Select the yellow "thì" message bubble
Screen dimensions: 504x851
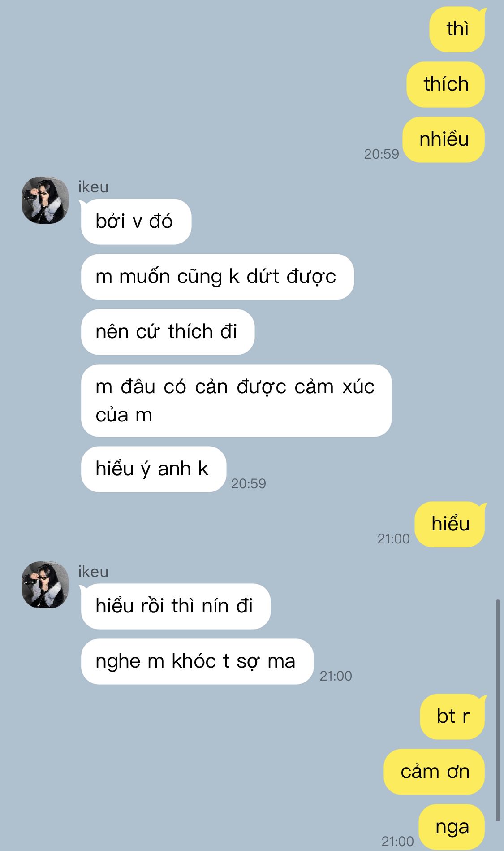[x=457, y=29]
